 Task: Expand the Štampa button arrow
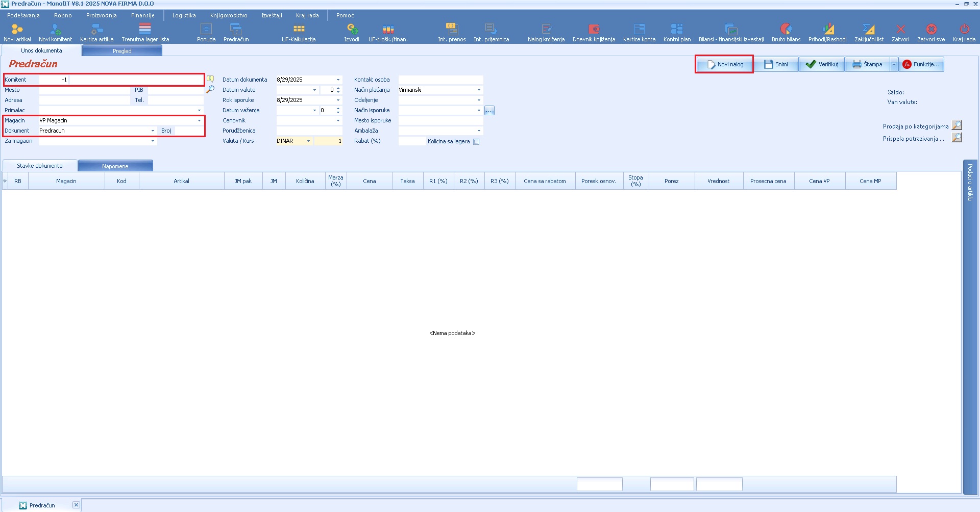[x=894, y=64]
